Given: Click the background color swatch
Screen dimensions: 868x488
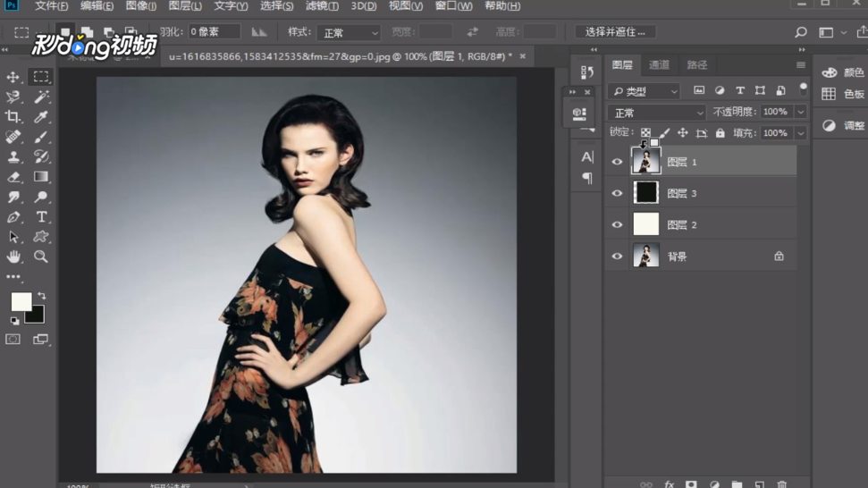Looking at the screenshot, I should pos(37,316).
